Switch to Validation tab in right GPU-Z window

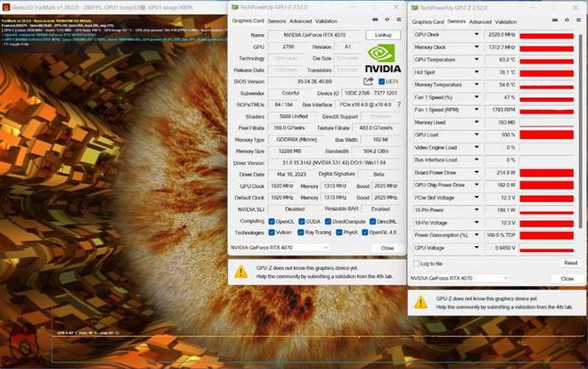(506, 21)
